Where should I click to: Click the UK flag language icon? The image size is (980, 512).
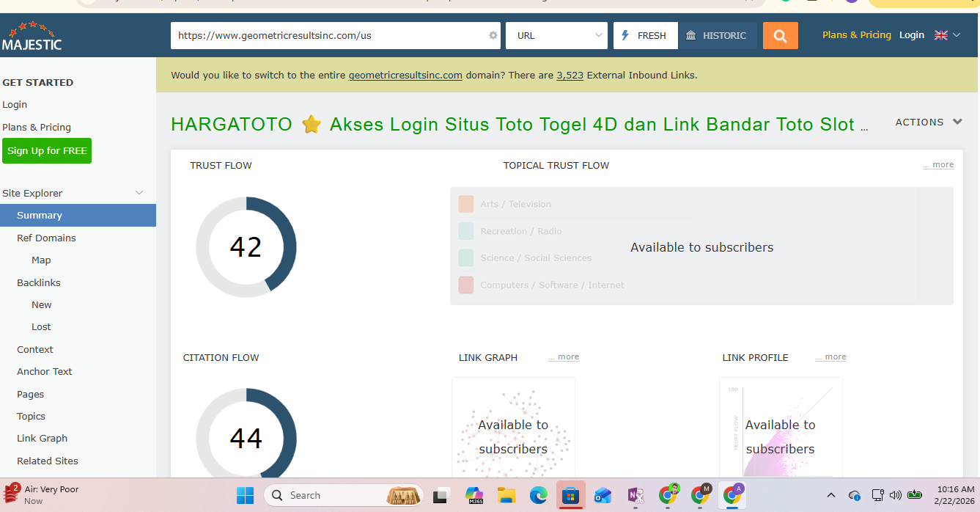pyautogui.click(x=941, y=35)
